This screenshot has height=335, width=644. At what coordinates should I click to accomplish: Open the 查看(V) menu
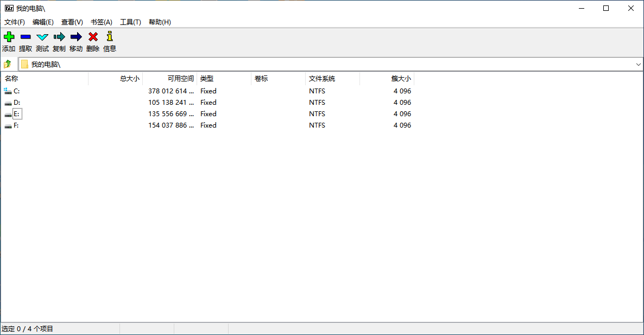tap(72, 22)
